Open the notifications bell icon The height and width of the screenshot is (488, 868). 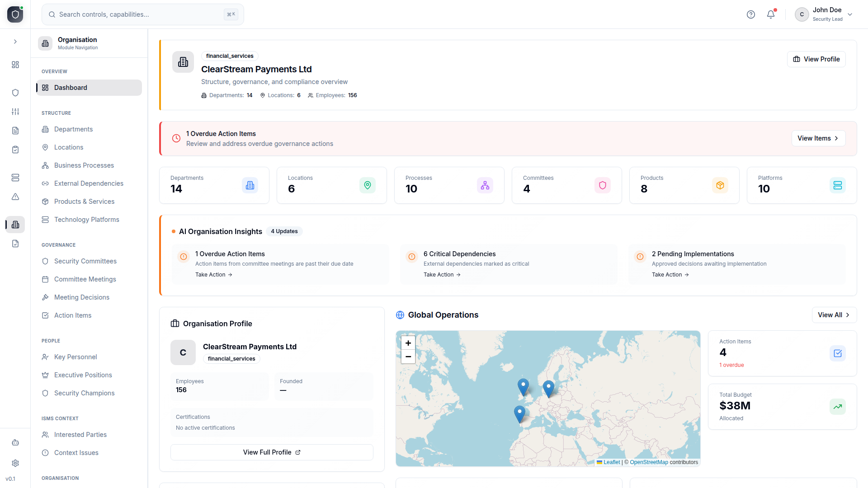[770, 14]
